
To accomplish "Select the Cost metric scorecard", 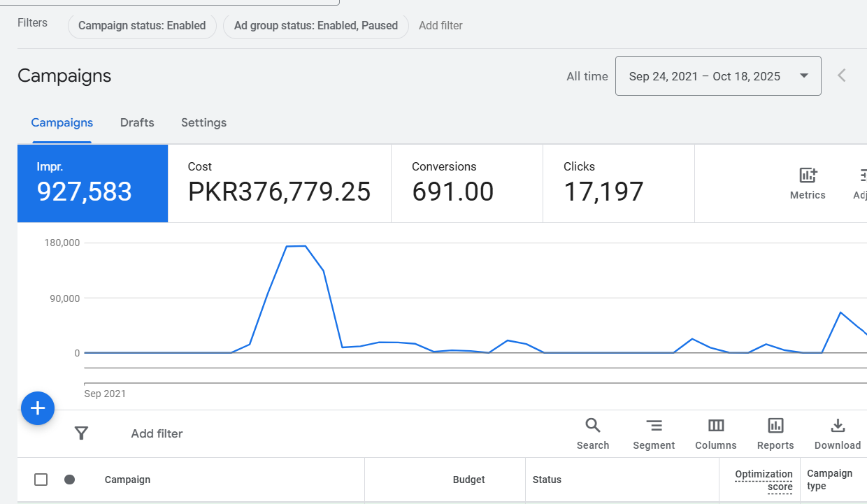I will [279, 183].
